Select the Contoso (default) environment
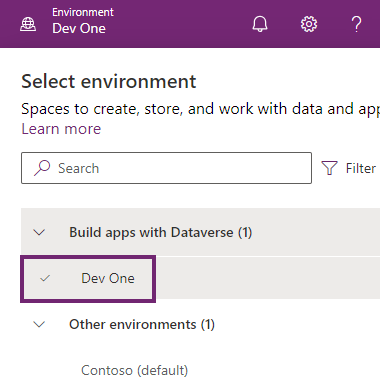The width and height of the screenshot is (380, 388). pos(134,370)
